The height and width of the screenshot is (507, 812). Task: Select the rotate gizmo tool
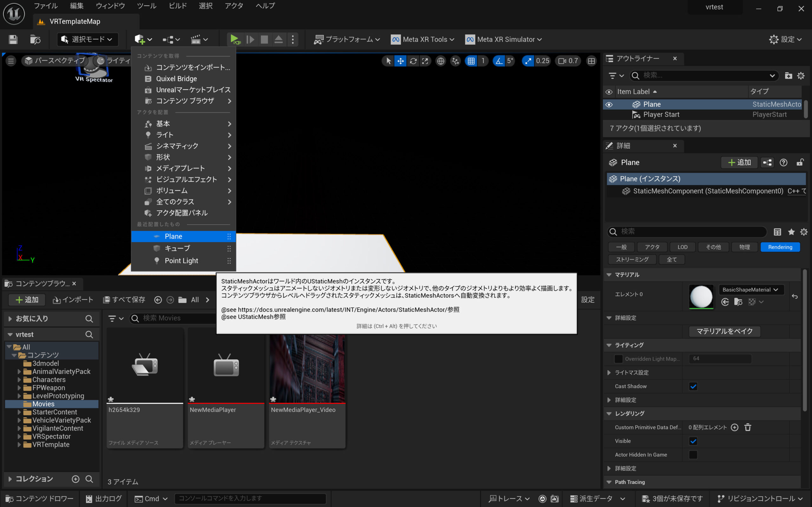(413, 61)
